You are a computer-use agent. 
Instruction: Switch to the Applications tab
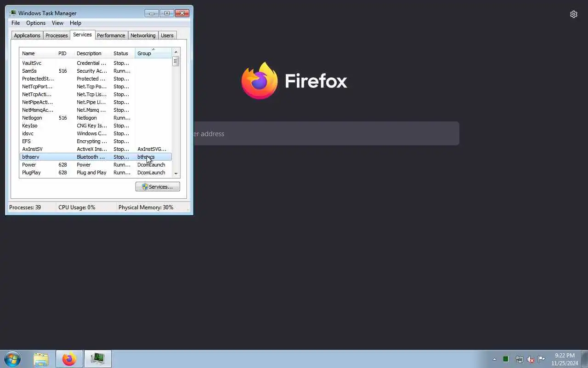point(27,35)
